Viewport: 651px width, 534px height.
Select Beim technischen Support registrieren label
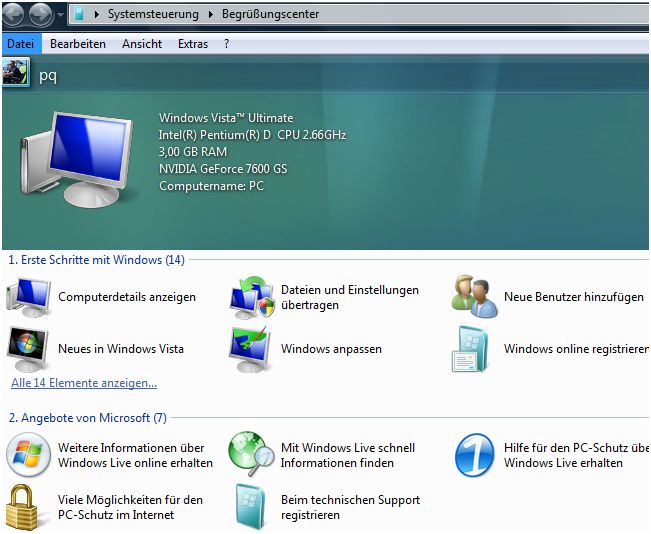[x=350, y=507]
